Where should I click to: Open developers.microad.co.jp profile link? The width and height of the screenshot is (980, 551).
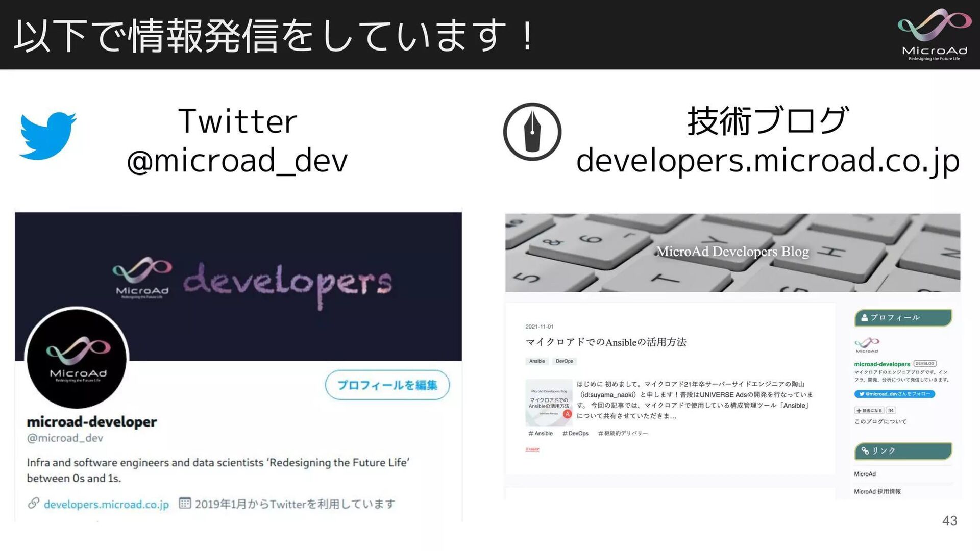(x=106, y=505)
